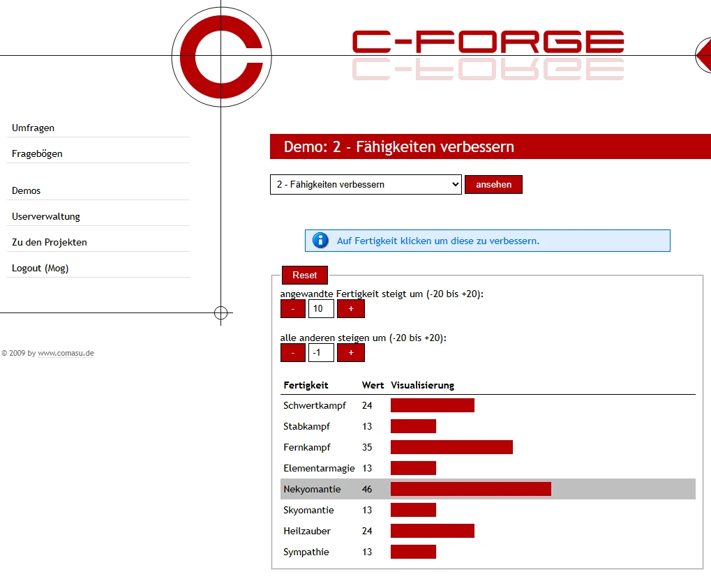
Task: Open the www.comasu.de link
Action: (66, 353)
